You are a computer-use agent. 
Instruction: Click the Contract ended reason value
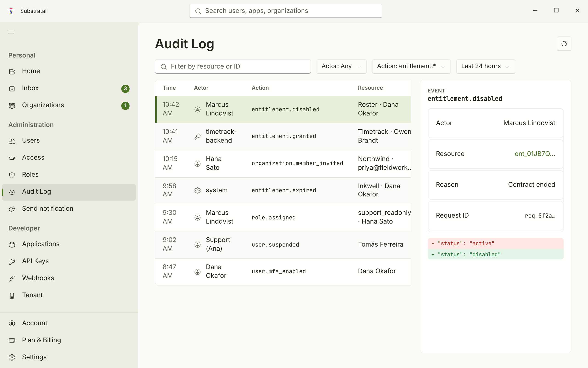(x=531, y=185)
